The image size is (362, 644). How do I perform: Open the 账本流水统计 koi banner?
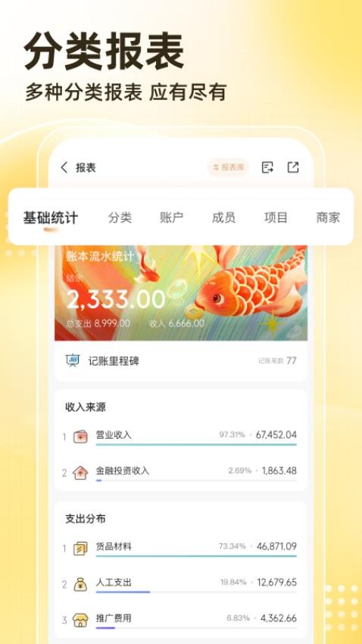(181, 293)
